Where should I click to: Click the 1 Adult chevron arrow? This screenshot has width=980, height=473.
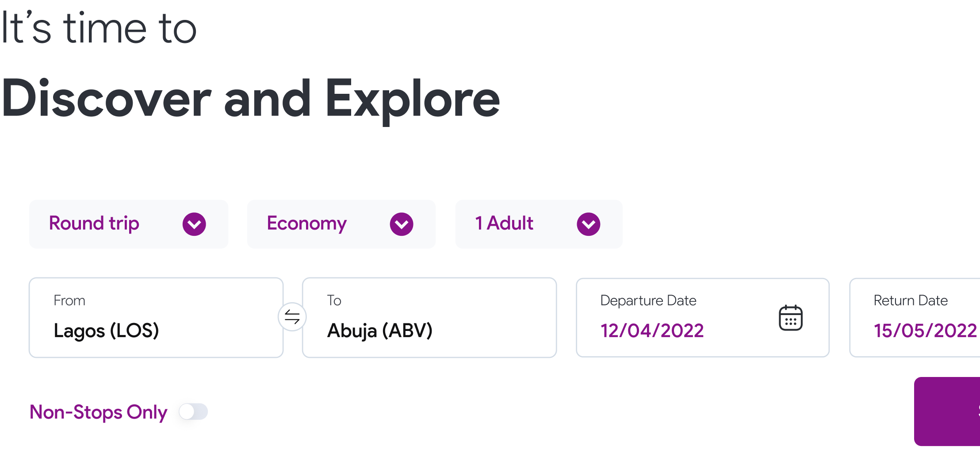588,224
